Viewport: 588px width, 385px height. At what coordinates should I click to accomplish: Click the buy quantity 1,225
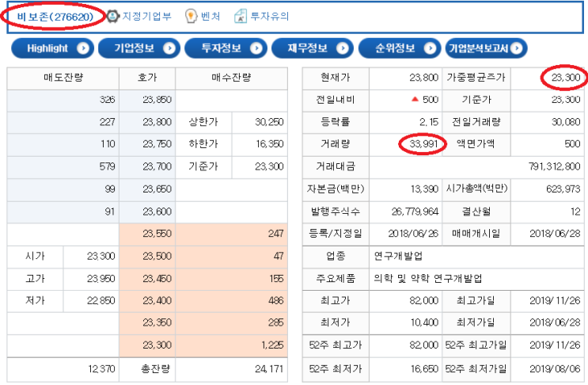point(272,345)
